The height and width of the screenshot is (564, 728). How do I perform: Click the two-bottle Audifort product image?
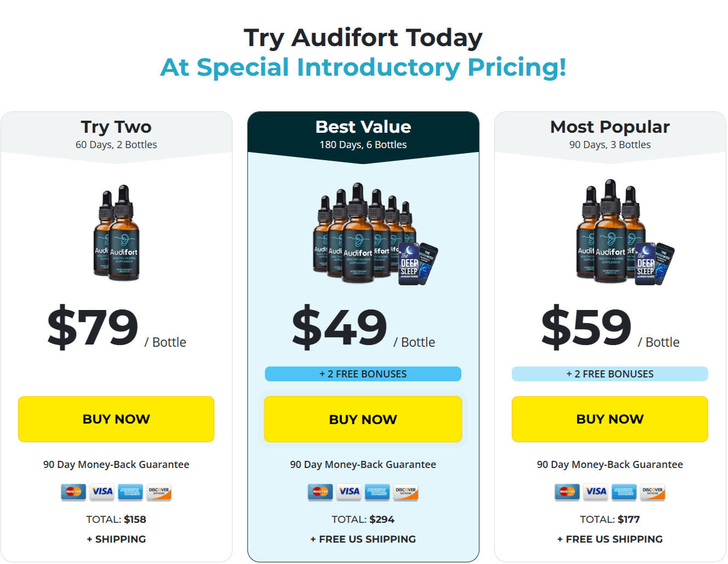pos(115,236)
